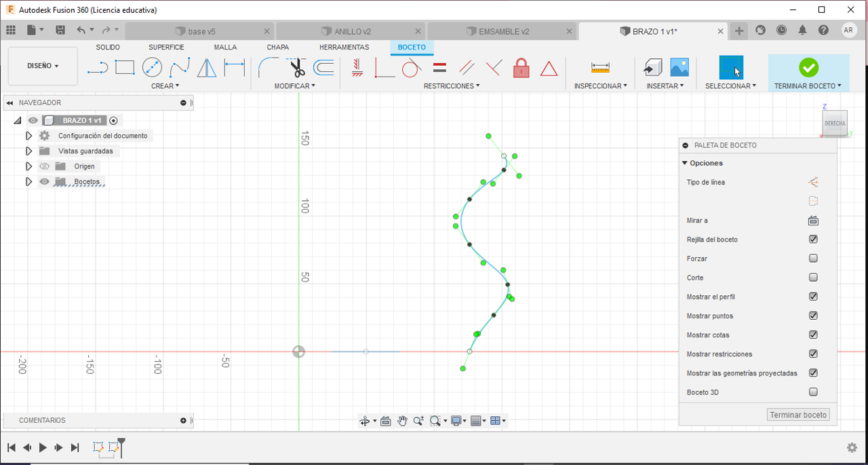868x465 pixels.
Task: Switch to the SUPERFICIE ribbon tab
Action: 166,48
